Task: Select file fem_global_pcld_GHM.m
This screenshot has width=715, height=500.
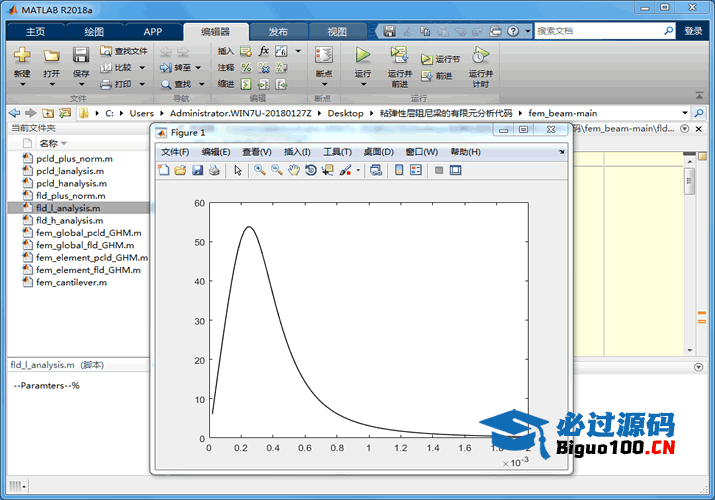Action: [89, 233]
